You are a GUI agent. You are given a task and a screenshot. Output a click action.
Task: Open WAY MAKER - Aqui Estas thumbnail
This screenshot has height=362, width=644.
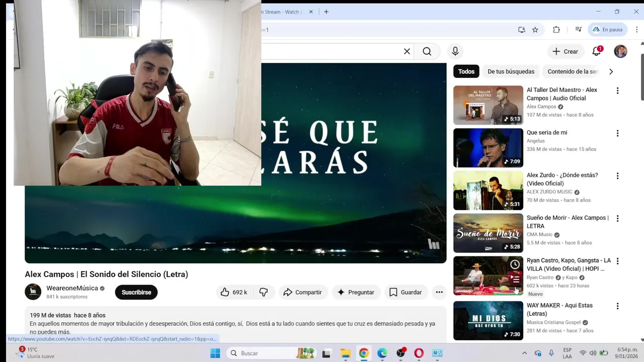click(x=488, y=321)
